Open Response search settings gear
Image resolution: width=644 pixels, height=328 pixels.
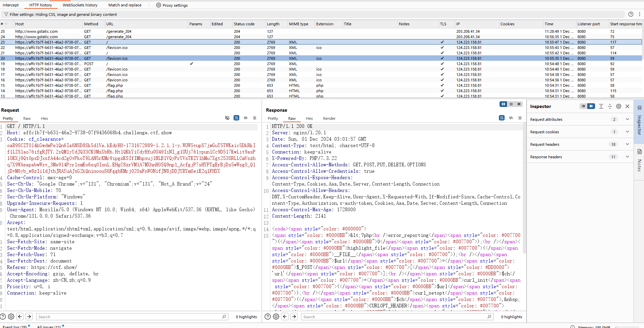276,317
